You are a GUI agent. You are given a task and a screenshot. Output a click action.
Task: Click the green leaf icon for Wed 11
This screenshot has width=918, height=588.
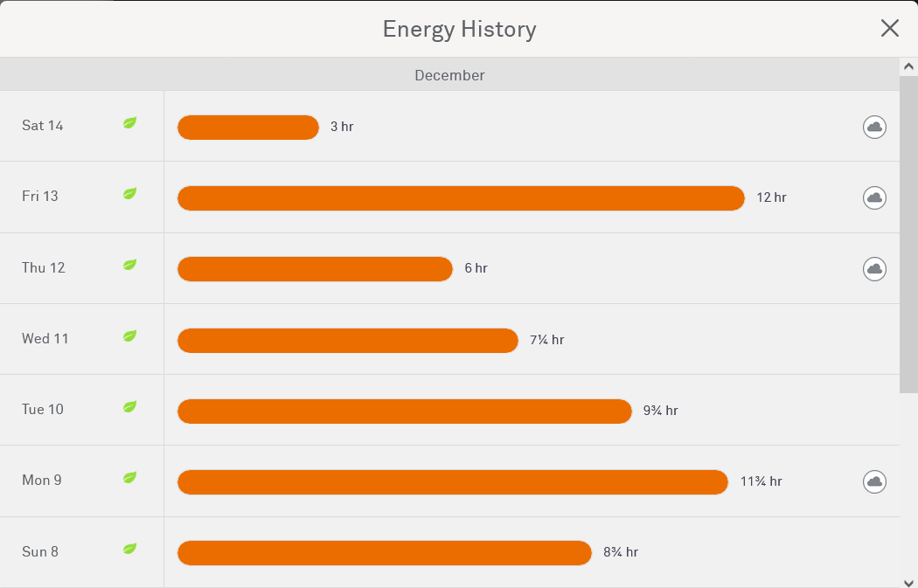tap(129, 336)
